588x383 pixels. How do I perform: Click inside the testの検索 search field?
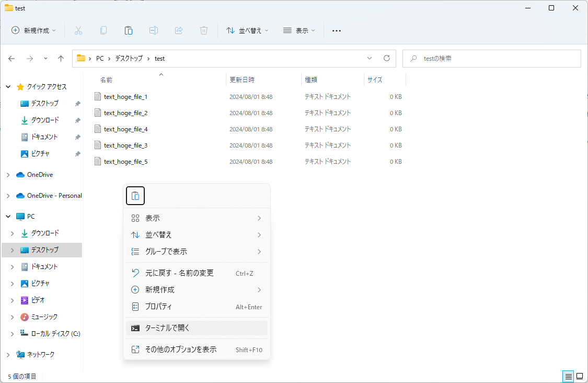coord(491,58)
